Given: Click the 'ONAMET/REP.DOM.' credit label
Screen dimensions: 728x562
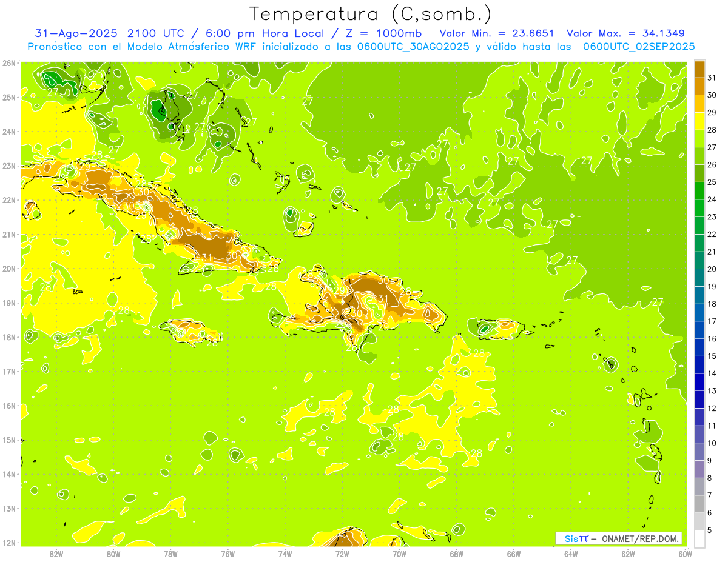Looking at the screenshot, I should tap(641, 538).
